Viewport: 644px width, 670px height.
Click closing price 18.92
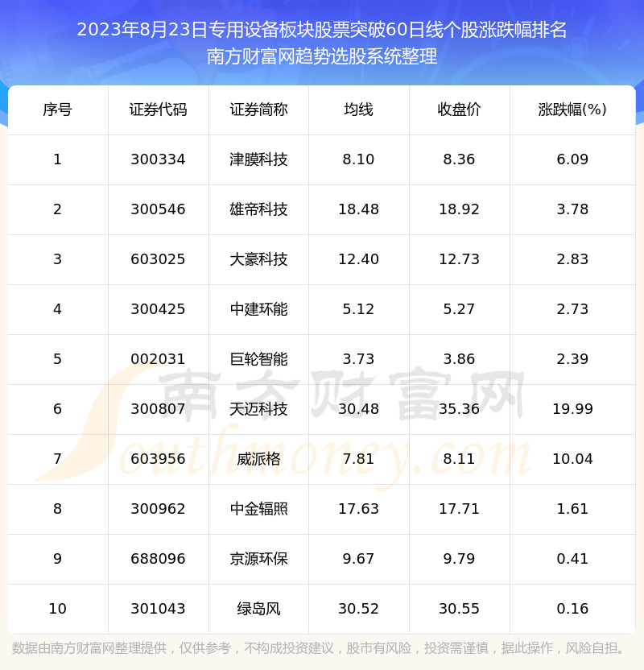(459, 209)
